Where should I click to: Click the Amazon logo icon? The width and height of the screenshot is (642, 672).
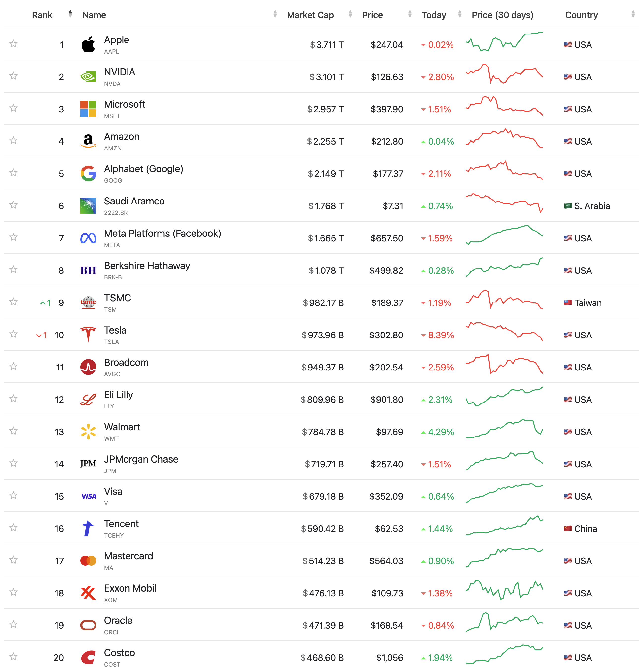[x=88, y=141]
